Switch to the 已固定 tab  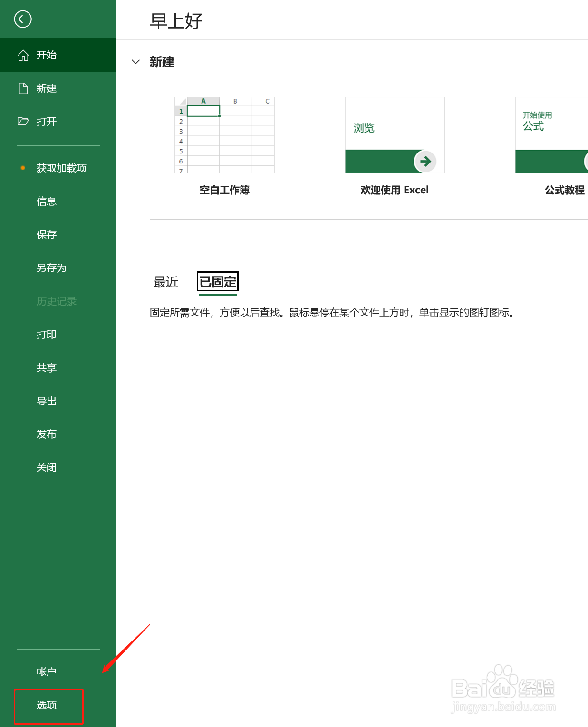(218, 282)
